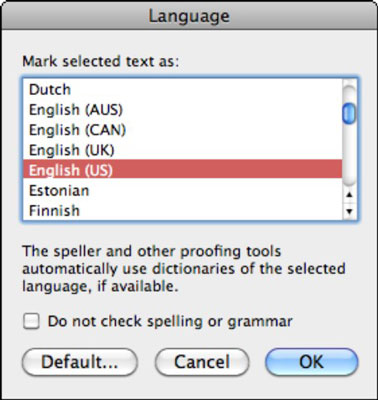Click the blue scrollbar thumb
378x400 pixels.
[349, 113]
